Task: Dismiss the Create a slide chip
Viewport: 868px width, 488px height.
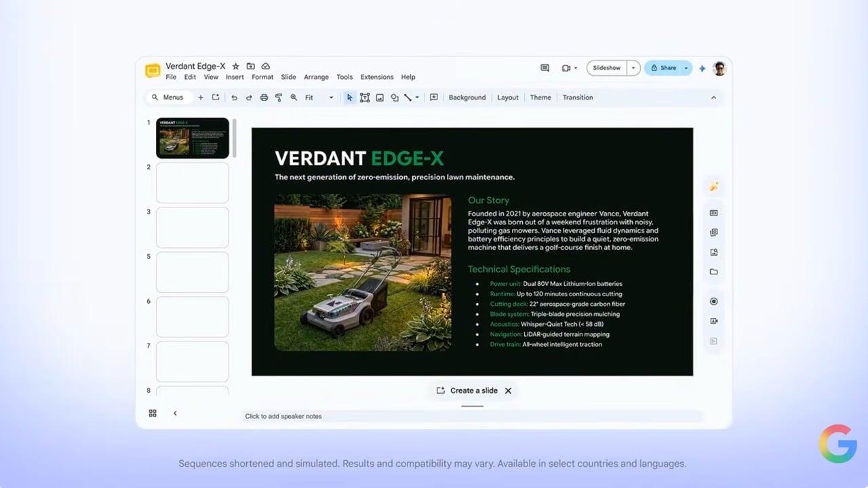Action: pyautogui.click(x=508, y=390)
